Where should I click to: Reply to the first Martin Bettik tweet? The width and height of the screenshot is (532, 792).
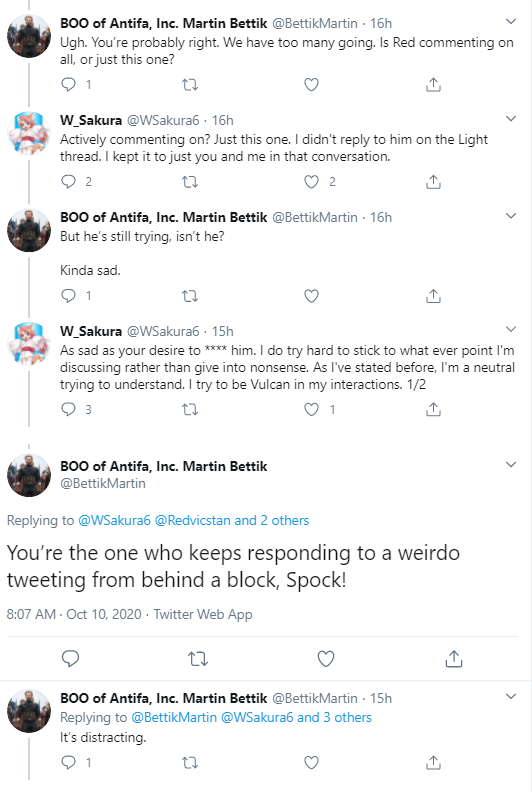(69, 84)
